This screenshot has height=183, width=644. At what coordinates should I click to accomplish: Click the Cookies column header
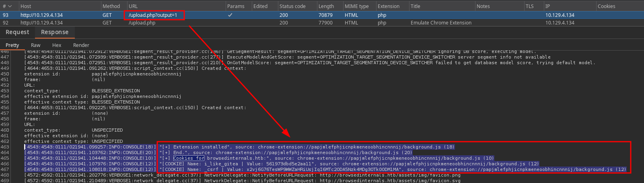[606, 6]
